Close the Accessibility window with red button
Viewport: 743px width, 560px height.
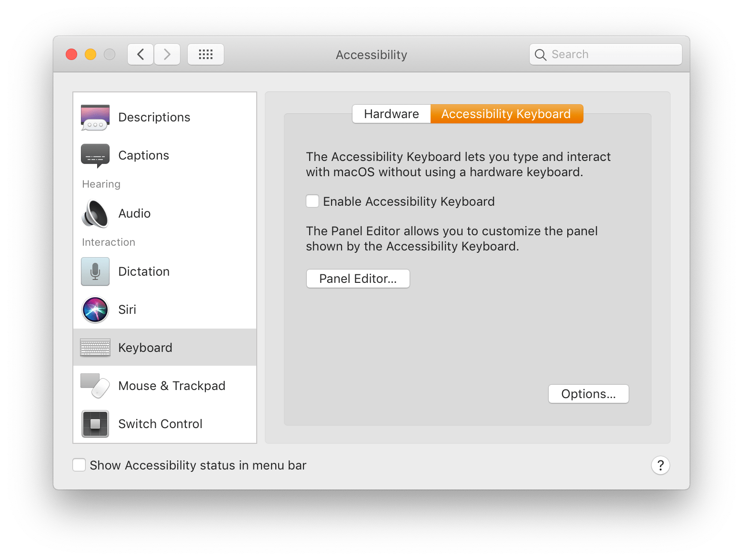71,54
